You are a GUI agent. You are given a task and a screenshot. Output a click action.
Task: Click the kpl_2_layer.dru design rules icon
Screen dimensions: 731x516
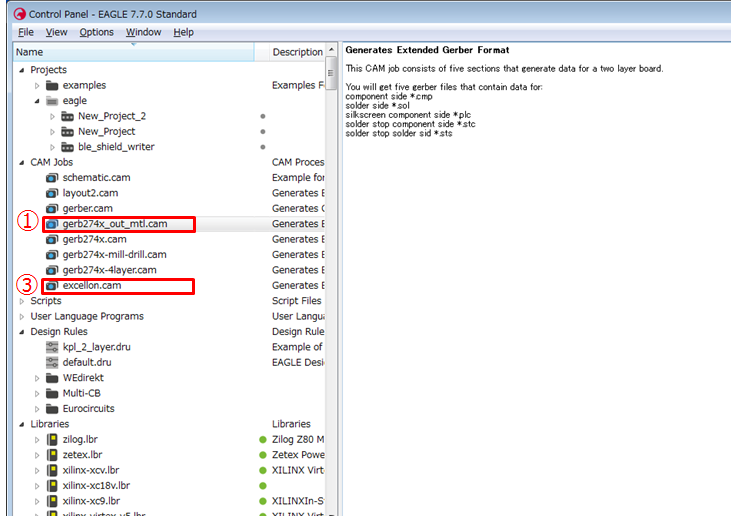click(52, 347)
